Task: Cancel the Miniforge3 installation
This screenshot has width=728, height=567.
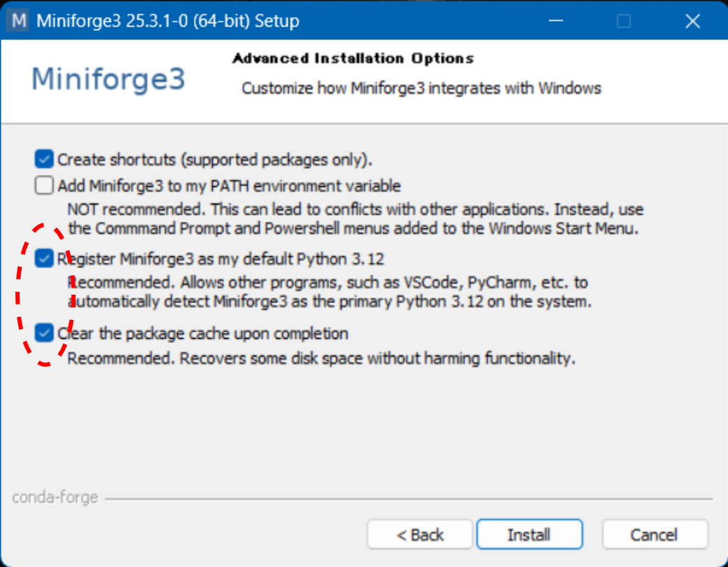Action: [x=654, y=535]
